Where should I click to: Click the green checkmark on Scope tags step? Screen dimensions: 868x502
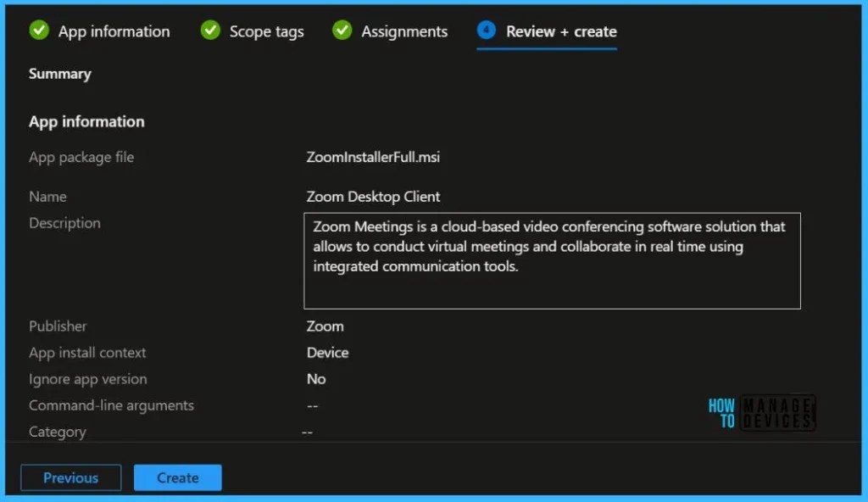pos(209,31)
